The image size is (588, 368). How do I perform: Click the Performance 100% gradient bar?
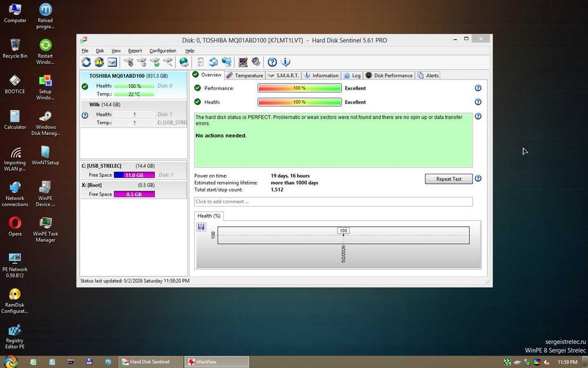click(299, 88)
